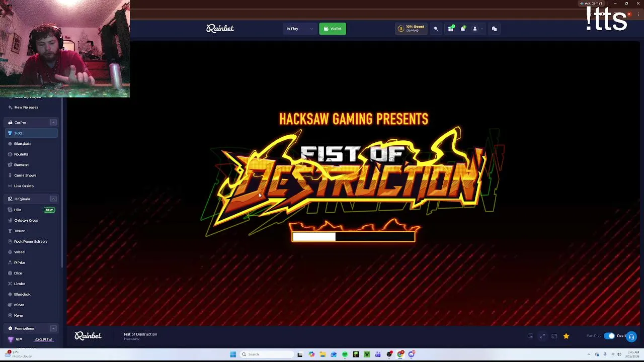Click the VIP trophy icon
Viewport: 644px width, 362px height.
tap(11, 339)
